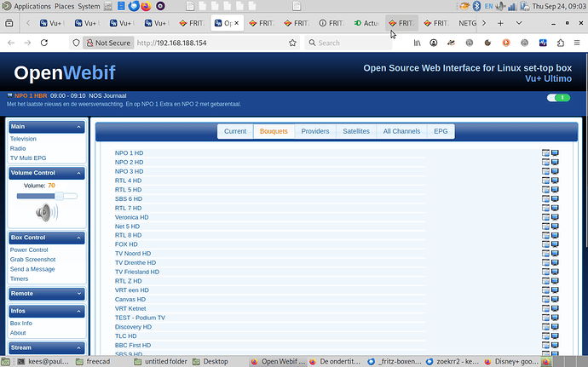The width and height of the screenshot is (588, 367).
Task: Open the Applications menu
Action: pos(32,6)
